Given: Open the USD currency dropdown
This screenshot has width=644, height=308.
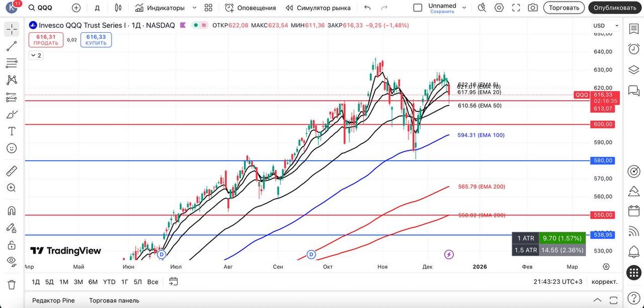Looking at the screenshot, I should pos(605,26).
